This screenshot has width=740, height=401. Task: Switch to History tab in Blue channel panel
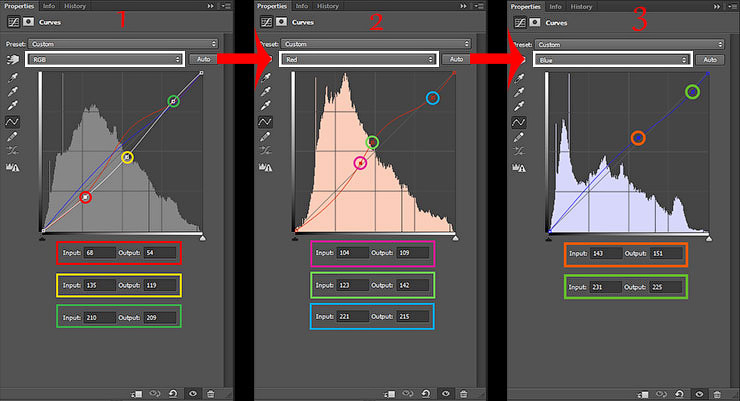pos(581,7)
